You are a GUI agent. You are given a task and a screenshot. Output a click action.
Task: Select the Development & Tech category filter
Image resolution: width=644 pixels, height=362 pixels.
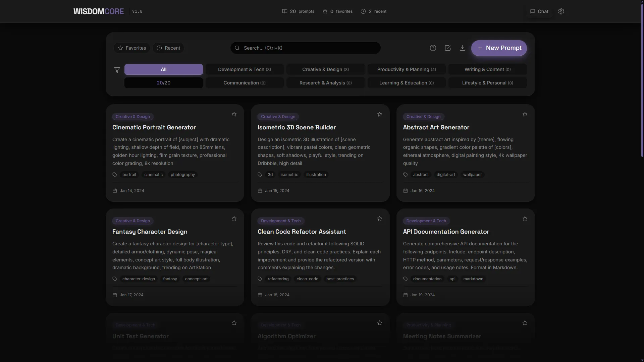click(245, 69)
